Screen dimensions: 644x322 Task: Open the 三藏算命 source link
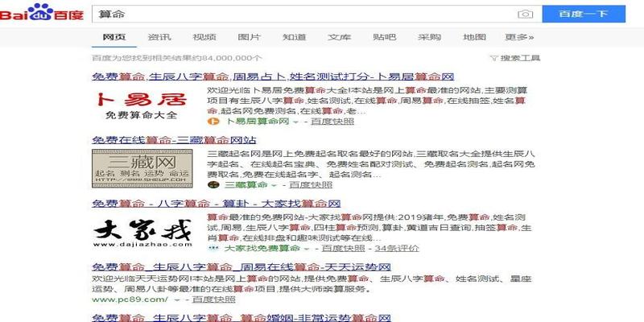pos(246,185)
